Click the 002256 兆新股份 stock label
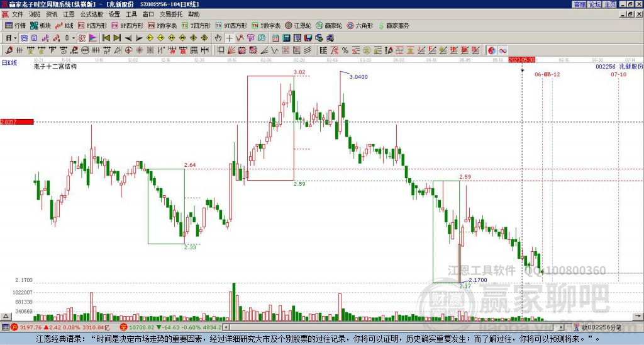Viewport: 644px width, 345px height. [x=619, y=66]
